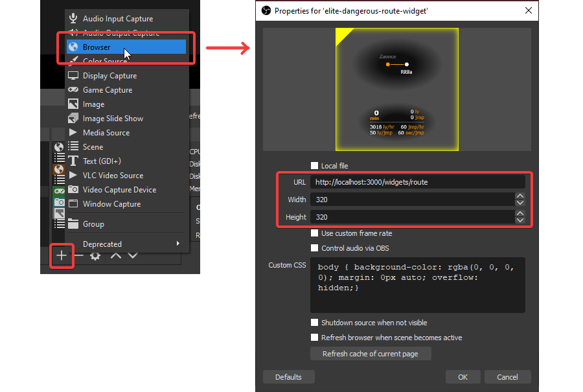Toggle Use custom frame rate checkbox
Screen dimensions: 583x392
click(x=315, y=233)
